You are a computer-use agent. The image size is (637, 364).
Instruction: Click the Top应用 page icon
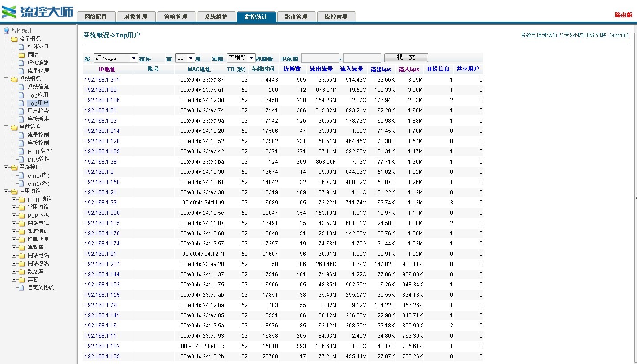pos(21,95)
